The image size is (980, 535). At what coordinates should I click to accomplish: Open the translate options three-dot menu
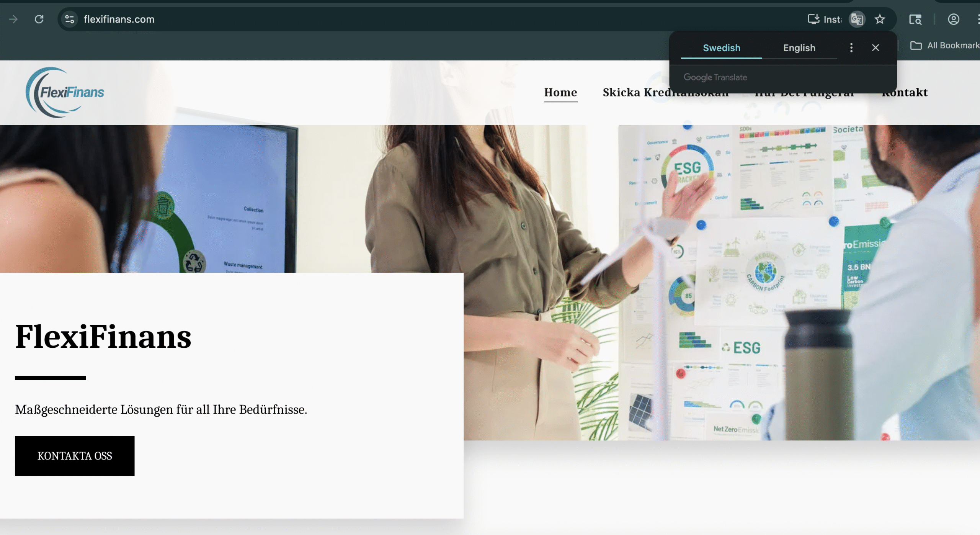pos(851,47)
